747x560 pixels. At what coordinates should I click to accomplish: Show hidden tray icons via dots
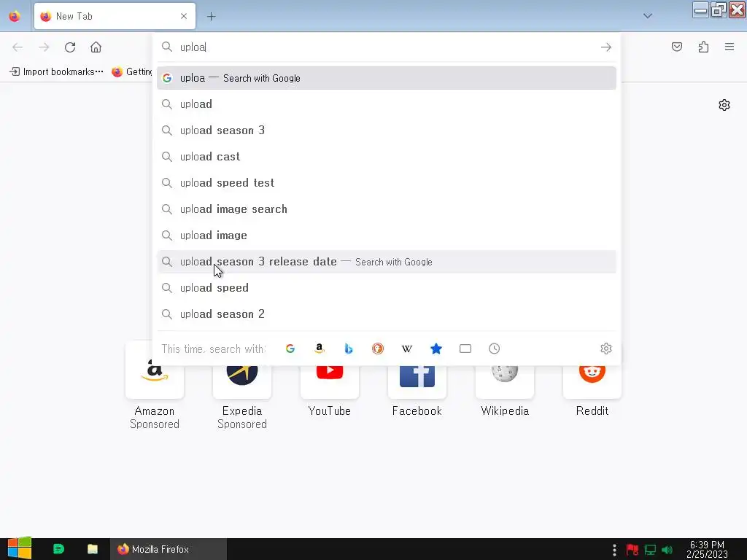(614, 550)
